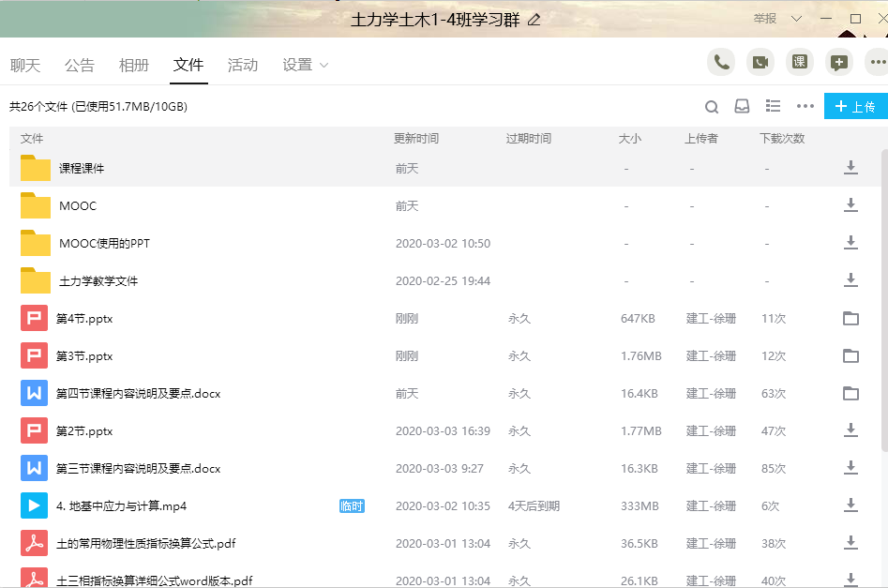Click the 举报 report link
Screen dimensions: 888x588
[x=765, y=19]
